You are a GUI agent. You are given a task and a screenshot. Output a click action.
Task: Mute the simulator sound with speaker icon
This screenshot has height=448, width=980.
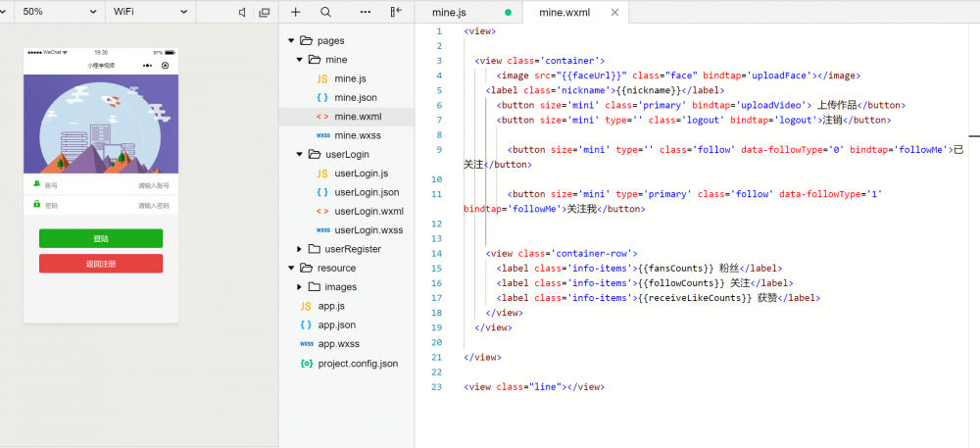[243, 12]
